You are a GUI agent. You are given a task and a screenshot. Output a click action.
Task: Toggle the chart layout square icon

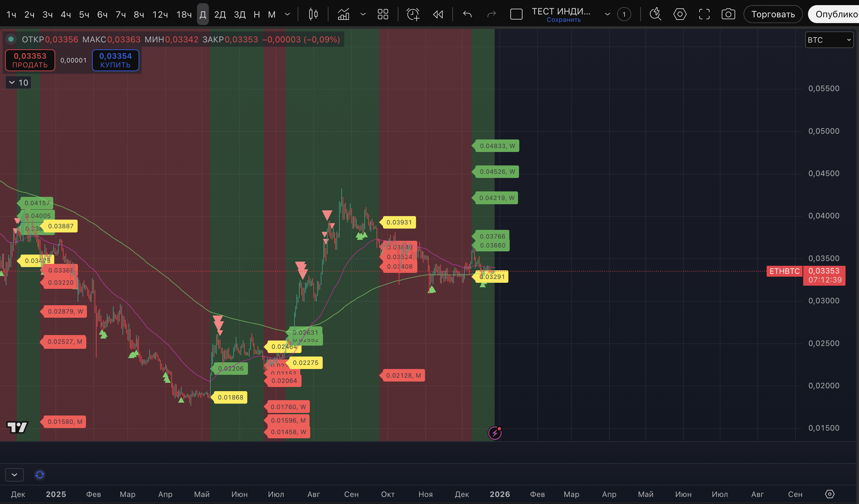[516, 14]
